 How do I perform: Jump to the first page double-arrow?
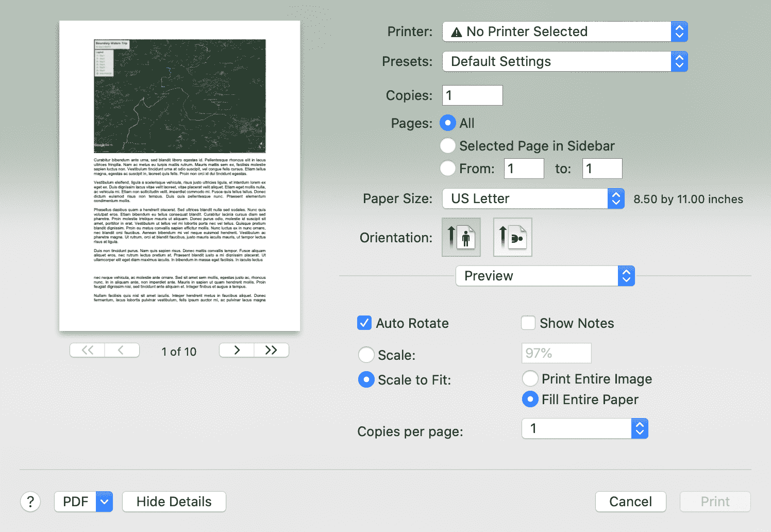click(87, 350)
